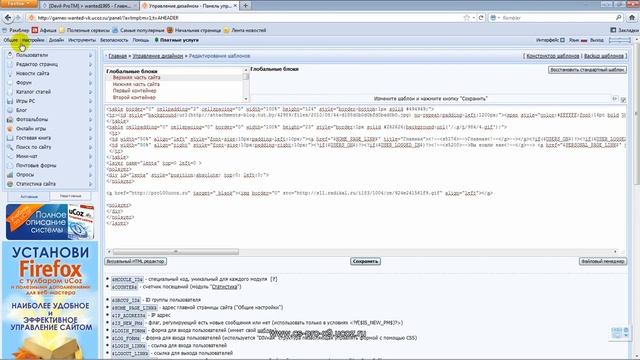Expand the Каталог статей submenu arrow

pyautogui.click(x=91, y=92)
